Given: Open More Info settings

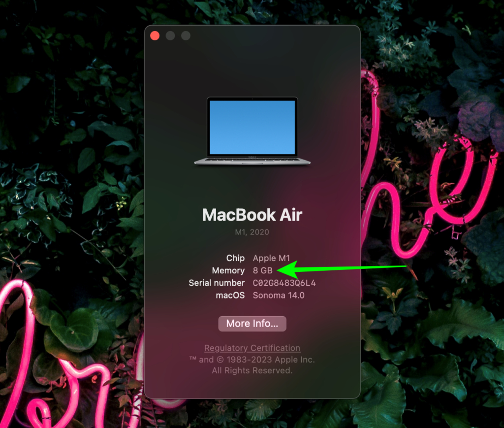Looking at the screenshot, I should (252, 324).
